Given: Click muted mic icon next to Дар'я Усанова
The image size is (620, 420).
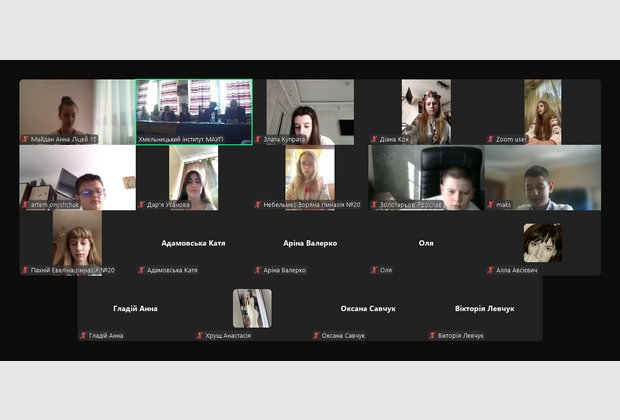Looking at the screenshot, I should 141,205.
